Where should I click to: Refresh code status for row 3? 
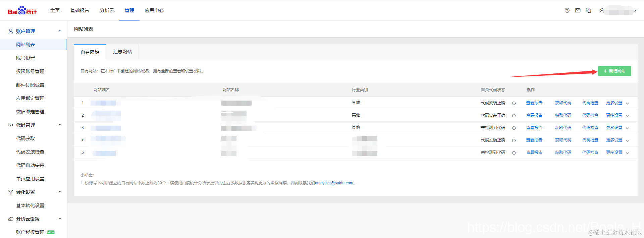(x=514, y=128)
